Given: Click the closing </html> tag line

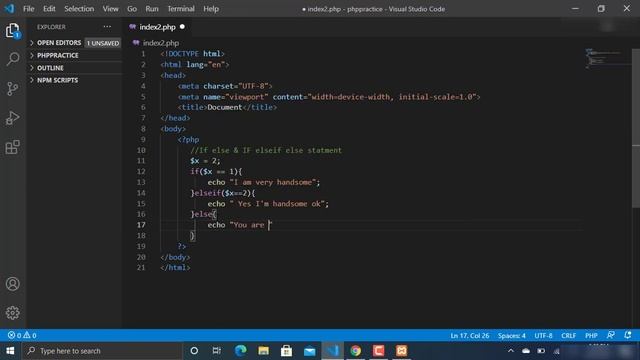Looking at the screenshot, I should tap(176, 268).
